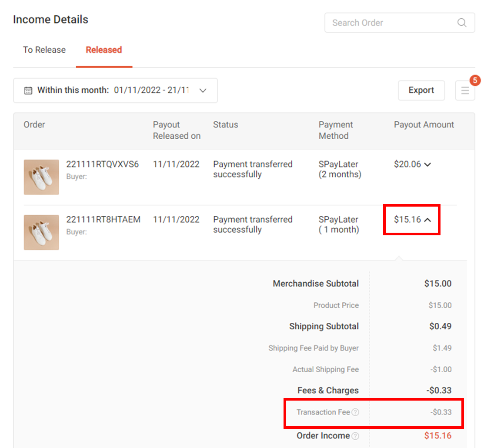Click the calendar icon in date filter

(28, 90)
